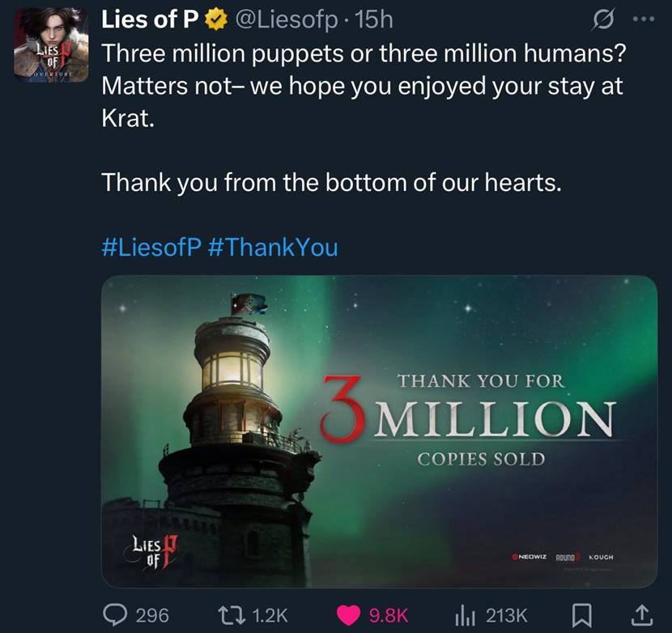This screenshot has height=633, width=672.
Task: Click the Grok slashed-circle icon
Action: click(602, 19)
